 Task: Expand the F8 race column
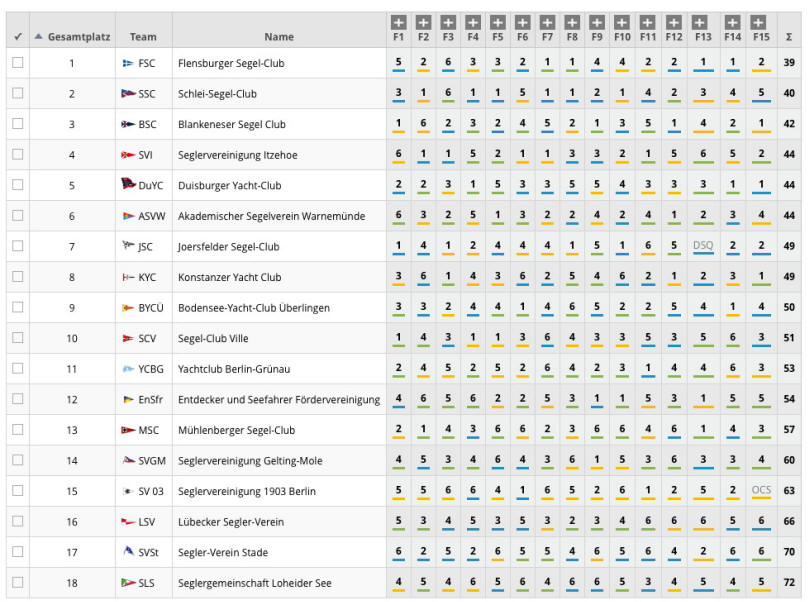[572, 22]
